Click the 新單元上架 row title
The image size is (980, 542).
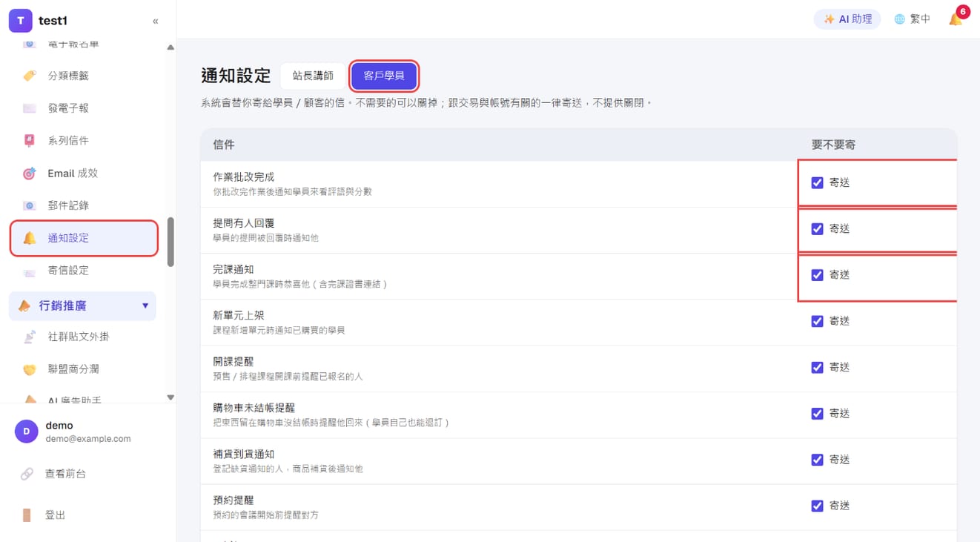[238, 315]
